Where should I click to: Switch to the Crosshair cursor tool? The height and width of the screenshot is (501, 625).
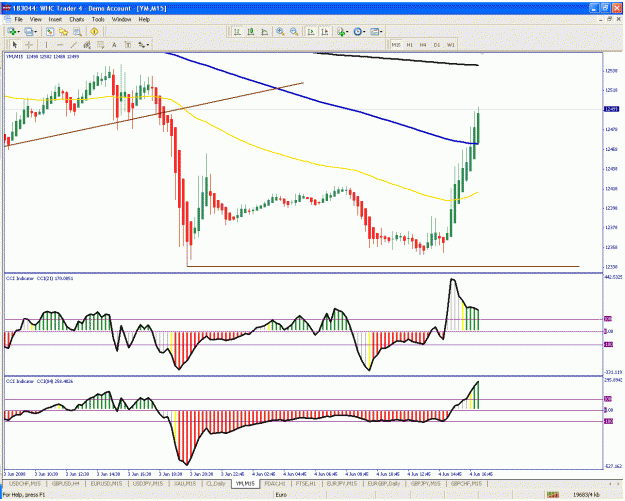tap(29, 45)
